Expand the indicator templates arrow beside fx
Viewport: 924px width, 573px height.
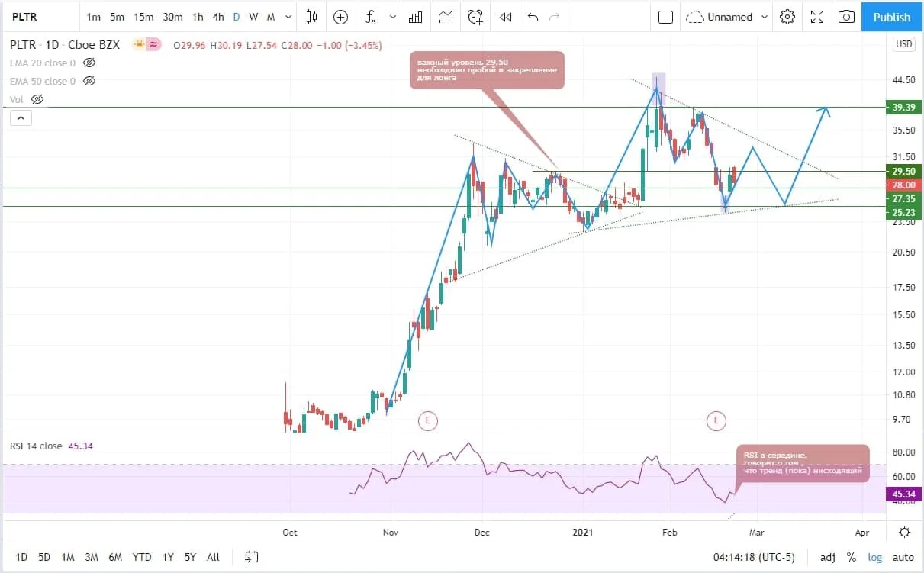(x=392, y=17)
